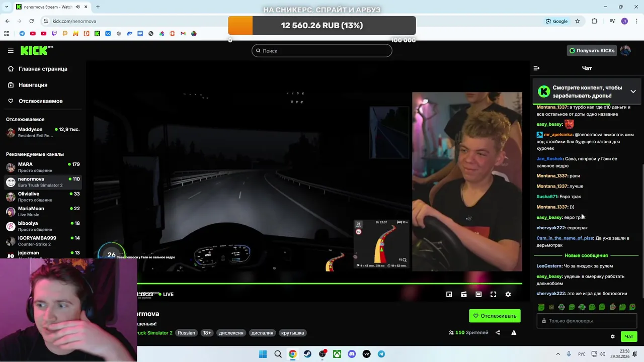
Task: Insert the first green frog emote in chat
Action: pyautogui.click(x=541, y=307)
